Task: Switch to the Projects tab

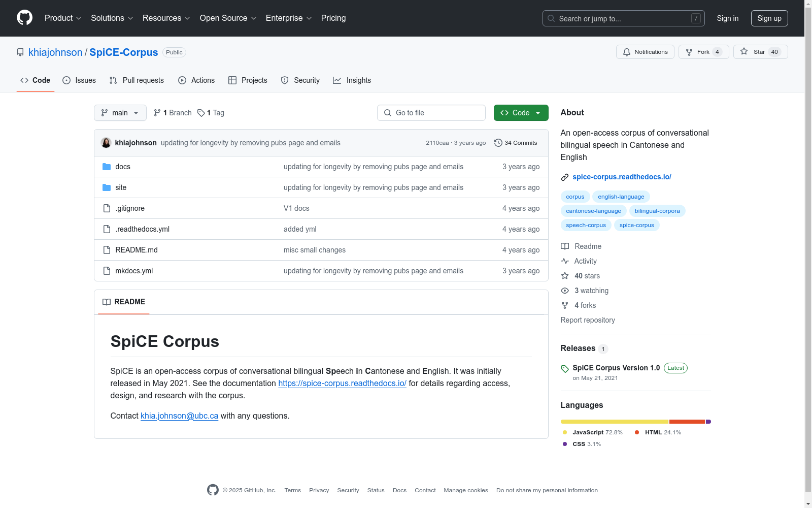Action: [x=248, y=80]
